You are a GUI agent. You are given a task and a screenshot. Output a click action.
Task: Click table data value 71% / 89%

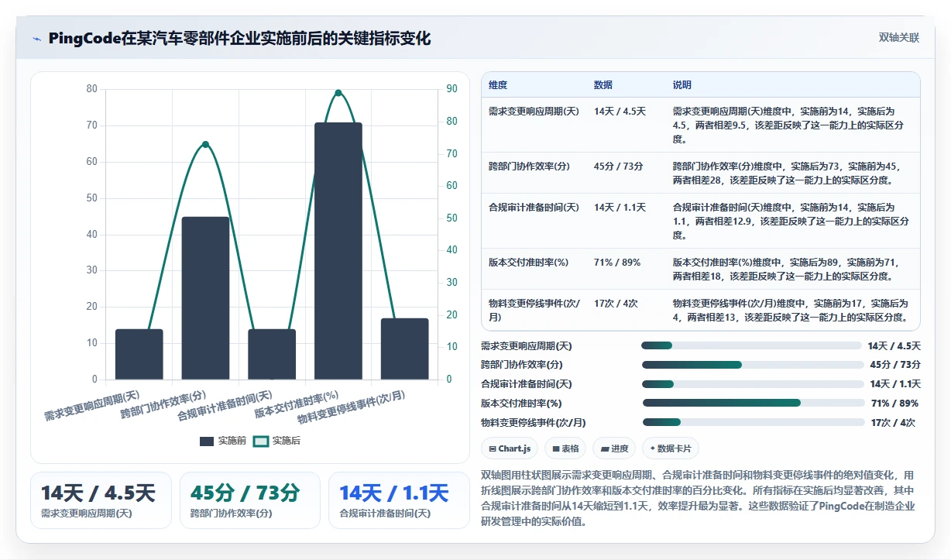pyautogui.click(x=617, y=263)
